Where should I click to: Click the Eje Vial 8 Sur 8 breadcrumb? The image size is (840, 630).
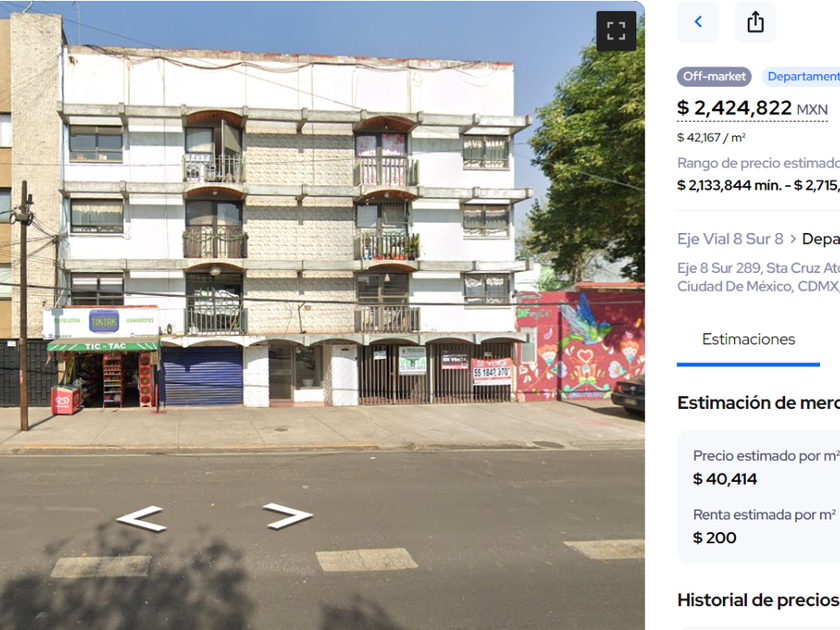[x=730, y=239]
